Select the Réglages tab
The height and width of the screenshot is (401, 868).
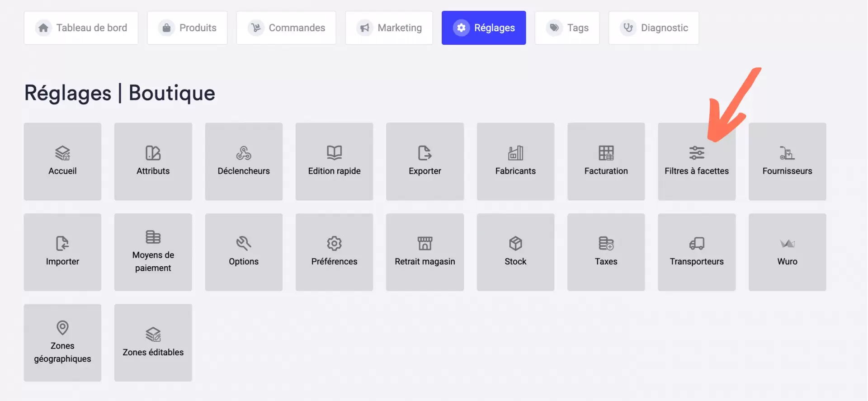[x=484, y=28]
